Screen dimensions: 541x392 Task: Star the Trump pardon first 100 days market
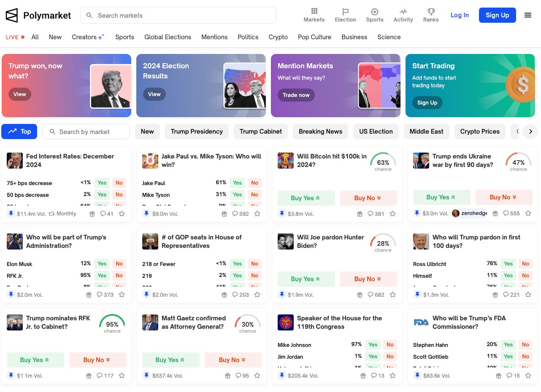(528, 295)
